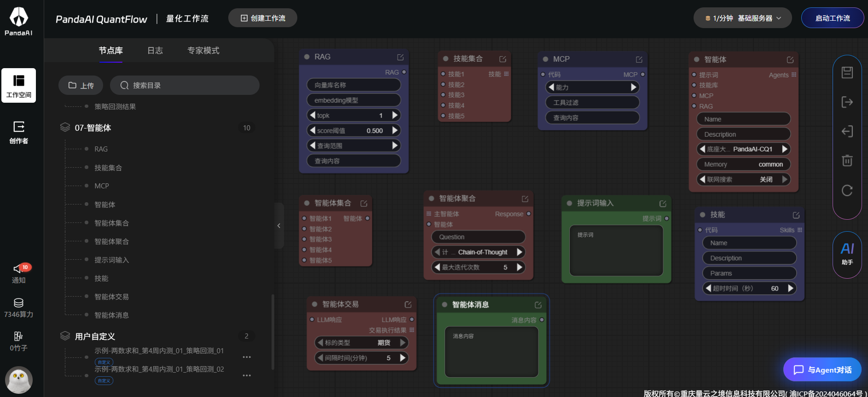The width and height of the screenshot is (868, 397).
Task: Toggle 标的类型 right arrow in 智能体交易
Action: click(403, 343)
